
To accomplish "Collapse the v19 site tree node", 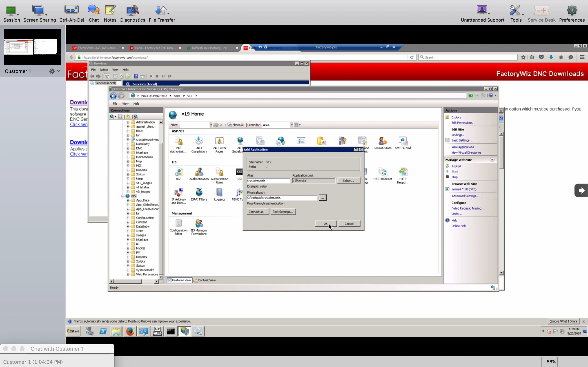I will pos(123,196).
